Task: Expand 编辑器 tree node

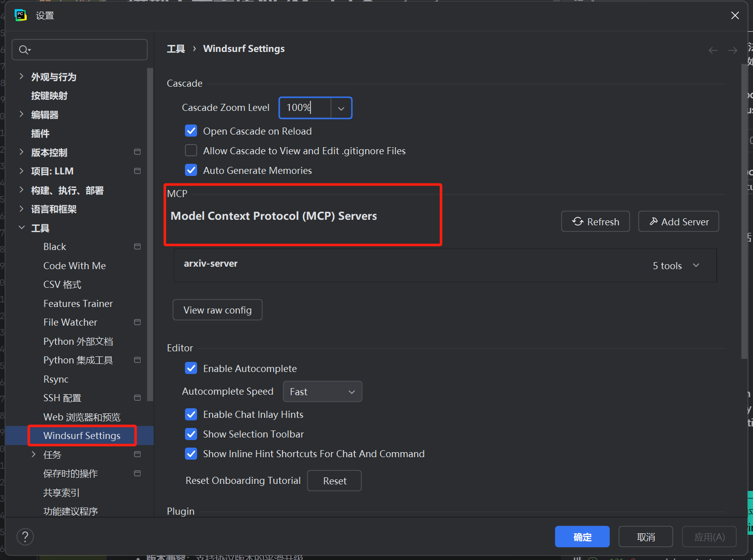Action: click(21, 114)
